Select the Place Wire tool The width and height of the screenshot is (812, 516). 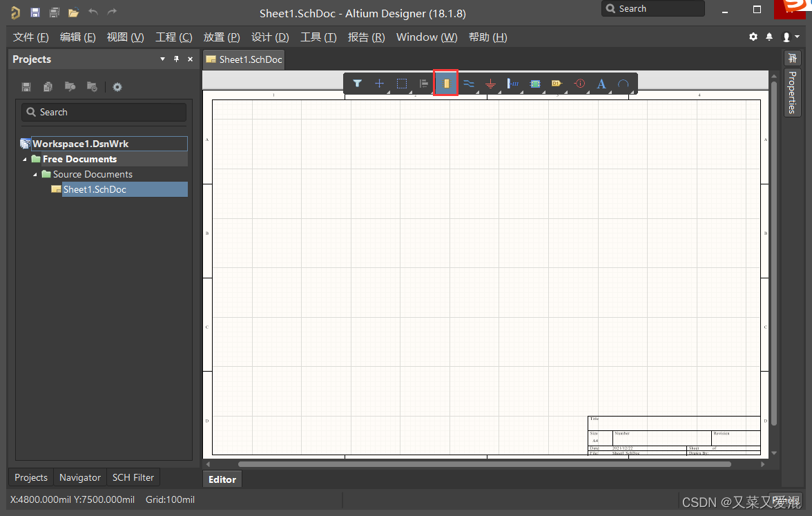coord(468,84)
